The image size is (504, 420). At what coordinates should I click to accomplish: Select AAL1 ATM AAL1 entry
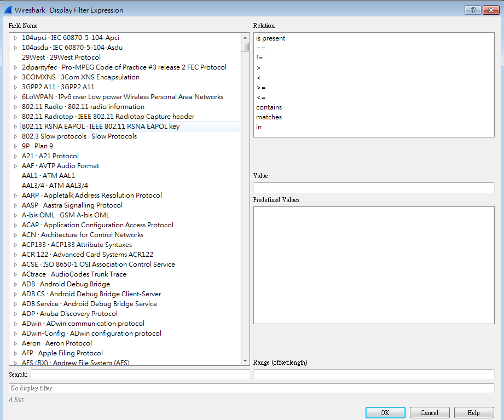48,176
